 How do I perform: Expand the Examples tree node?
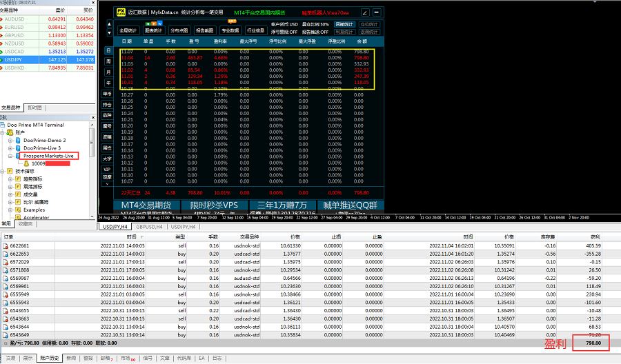click(10, 210)
